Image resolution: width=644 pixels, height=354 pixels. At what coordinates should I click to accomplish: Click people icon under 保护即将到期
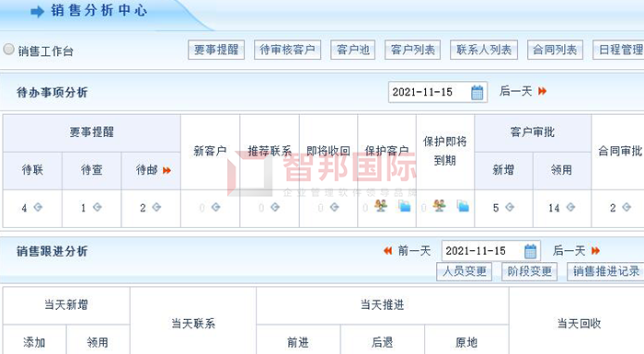[439, 205]
